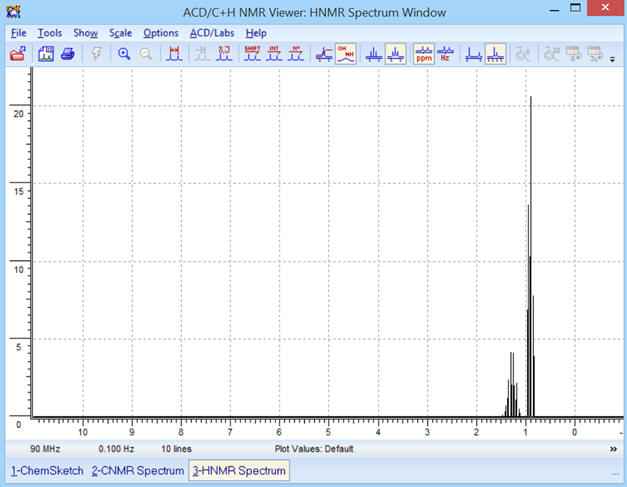This screenshot has height=487, width=627.
Task: Click the grayed structure assignment icon
Action: (552, 54)
